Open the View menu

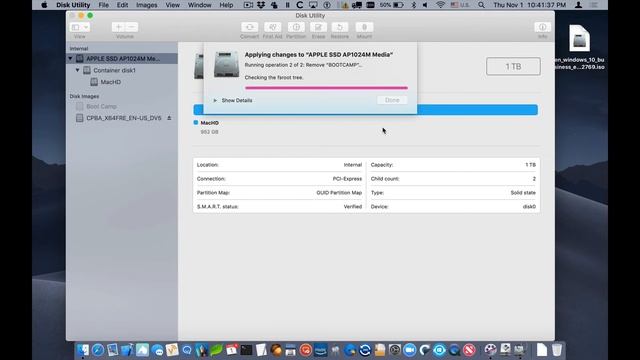coord(173,5)
